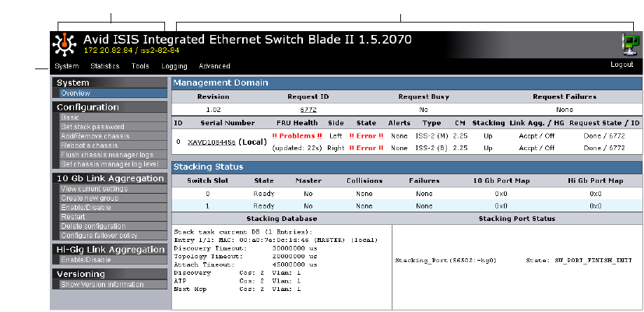
Task: Click the Configuration sidebar heading
Action: (110, 107)
